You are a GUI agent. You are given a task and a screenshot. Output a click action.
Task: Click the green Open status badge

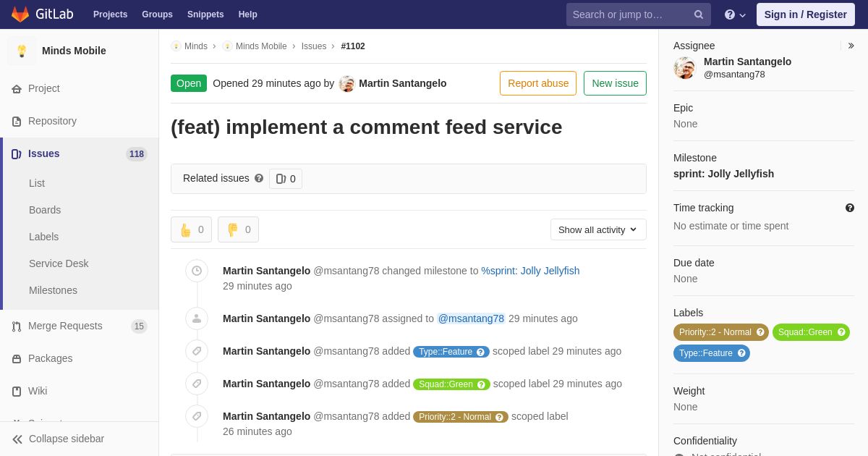point(189,83)
